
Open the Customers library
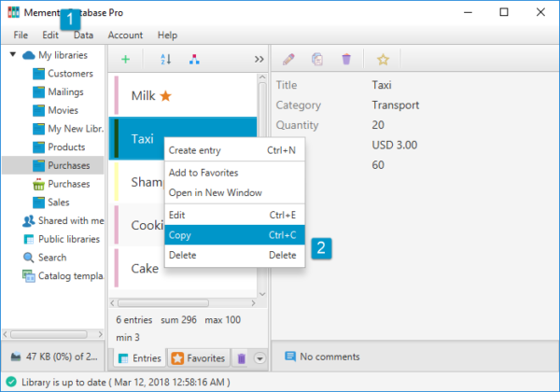tap(70, 74)
